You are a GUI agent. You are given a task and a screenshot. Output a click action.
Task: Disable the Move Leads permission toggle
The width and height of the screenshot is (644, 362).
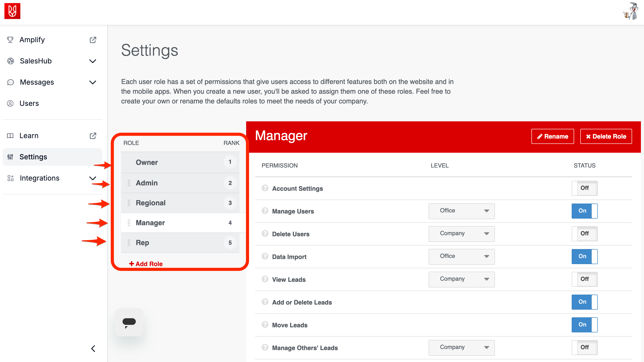click(584, 324)
